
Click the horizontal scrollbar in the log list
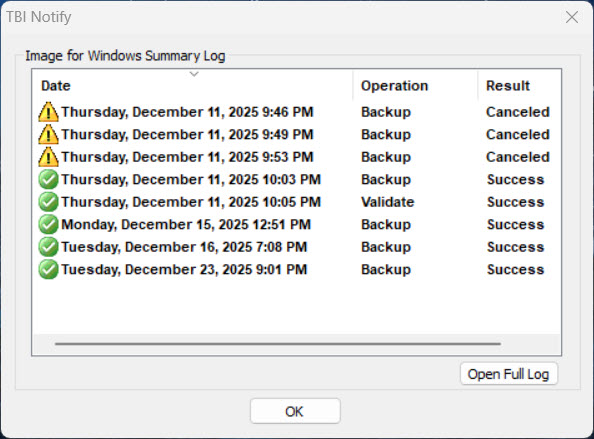pyautogui.click(x=278, y=344)
